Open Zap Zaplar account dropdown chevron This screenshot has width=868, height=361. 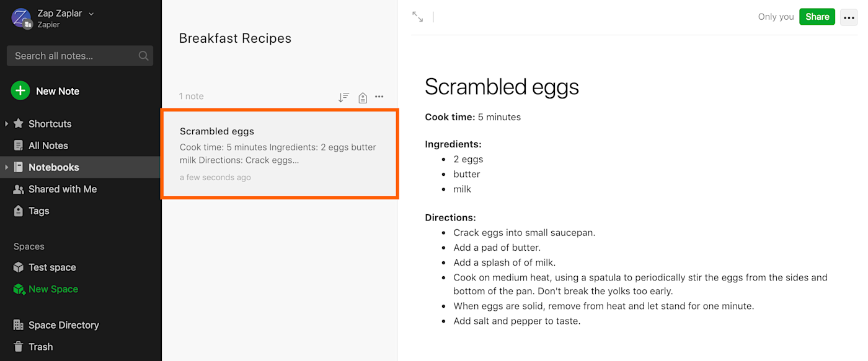coord(92,14)
